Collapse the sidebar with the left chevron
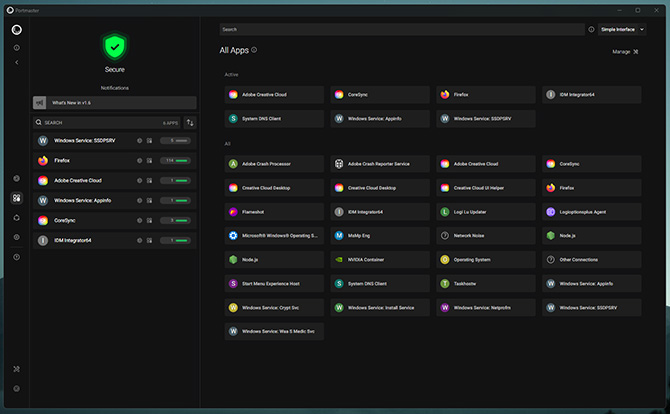Image resolution: width=670 pixels, height=414 pixels. [x=17, y=62]
